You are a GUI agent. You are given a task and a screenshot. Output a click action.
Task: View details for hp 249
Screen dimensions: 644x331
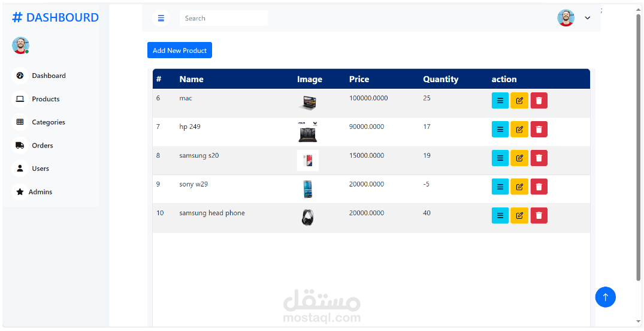pos(500,129)
